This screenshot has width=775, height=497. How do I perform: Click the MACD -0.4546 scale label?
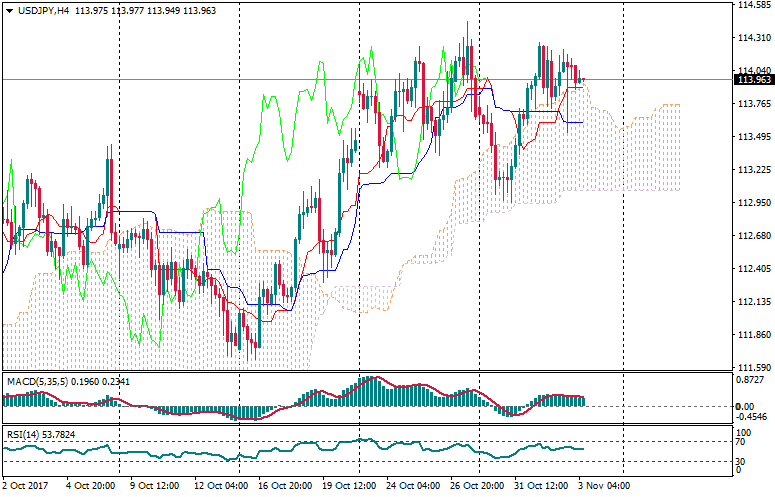pyautogui.click(x=751, y=418)
